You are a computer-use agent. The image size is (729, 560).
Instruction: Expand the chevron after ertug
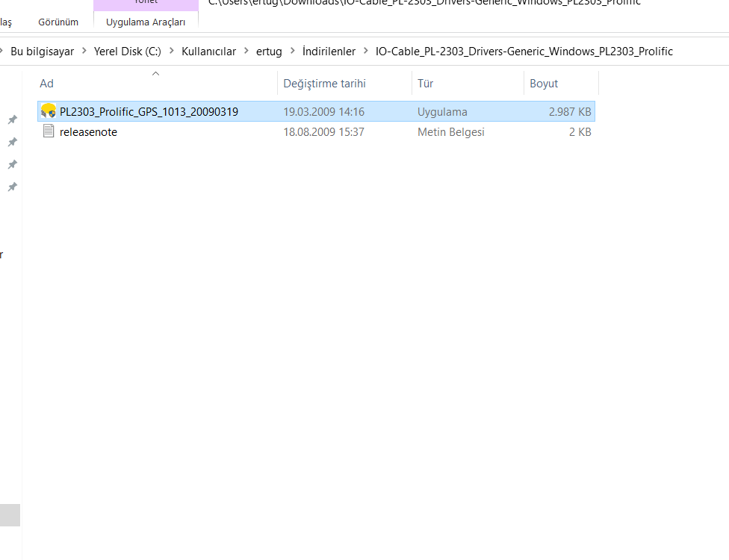[293, 51]
